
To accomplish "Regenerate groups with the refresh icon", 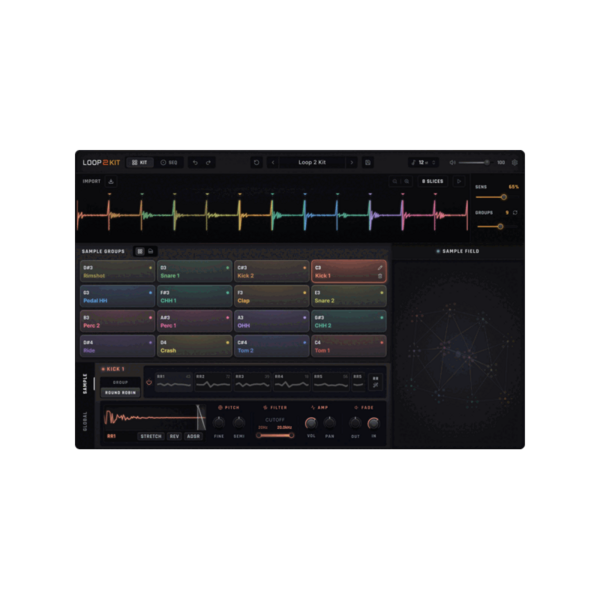I will click(515, 213).
